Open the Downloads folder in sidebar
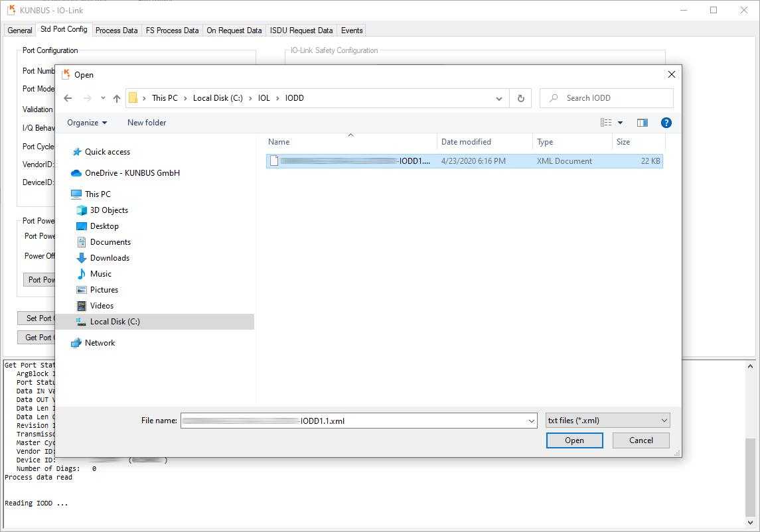 click(110, 258)
